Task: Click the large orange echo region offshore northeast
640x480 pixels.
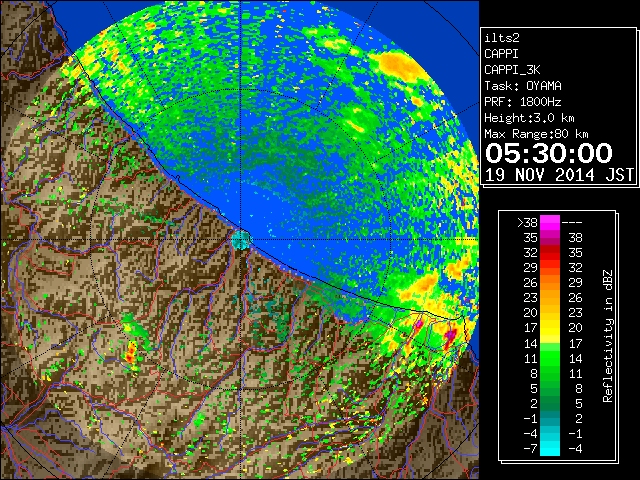Action: (401, 67)
